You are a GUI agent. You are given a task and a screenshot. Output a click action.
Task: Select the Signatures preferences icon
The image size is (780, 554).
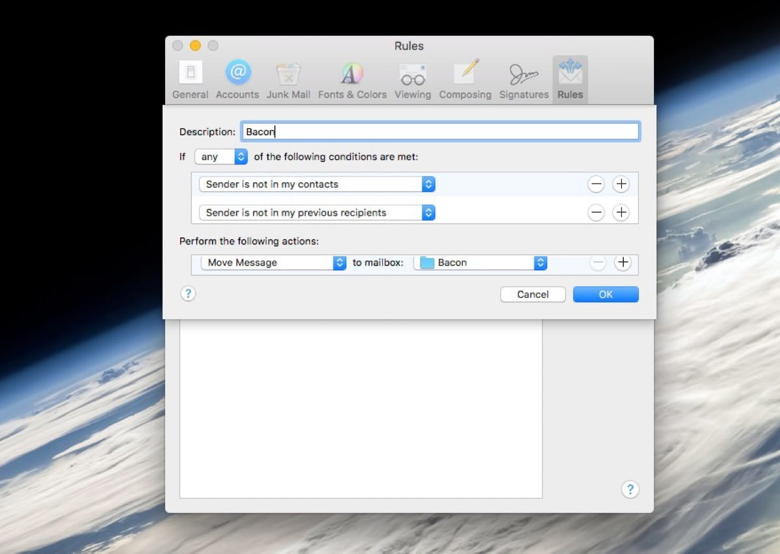(524, 80)
